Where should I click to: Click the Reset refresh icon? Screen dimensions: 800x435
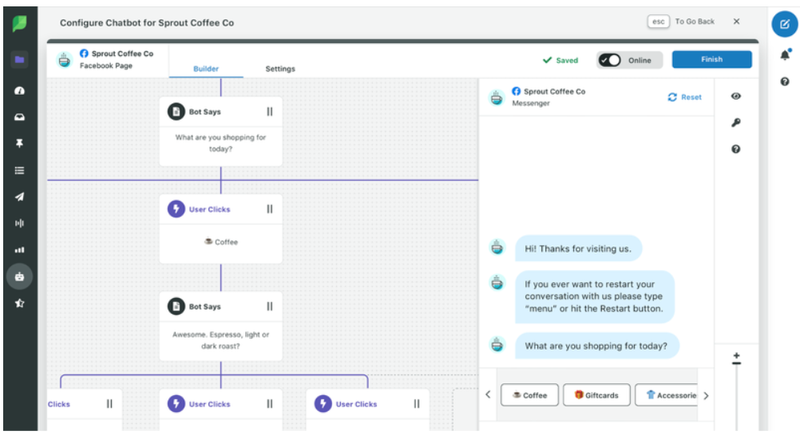(x=672, y=97)
